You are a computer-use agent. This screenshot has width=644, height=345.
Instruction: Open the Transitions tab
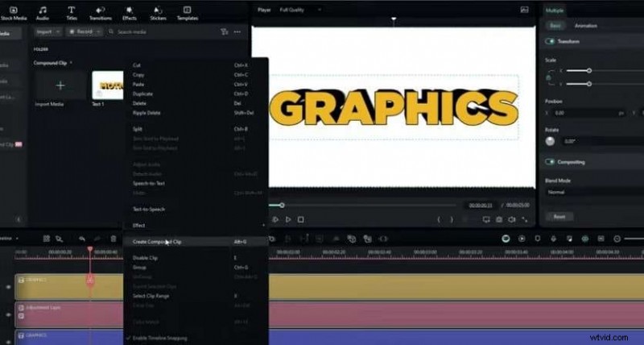point(100,13)
